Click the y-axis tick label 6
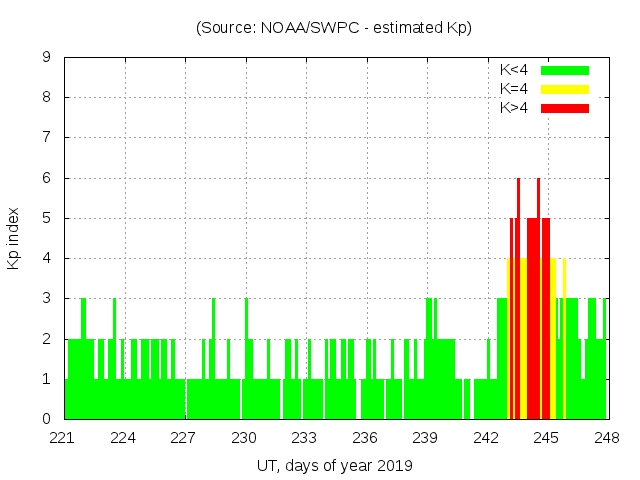Image resolution: width=640 pixels, height=480 pixels. click(46, 178)
